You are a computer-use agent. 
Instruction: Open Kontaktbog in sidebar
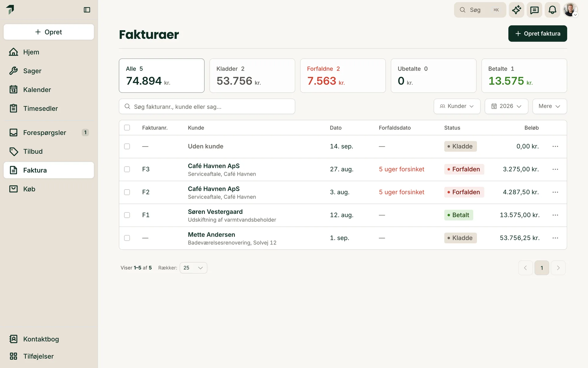(x=49, y=339)
